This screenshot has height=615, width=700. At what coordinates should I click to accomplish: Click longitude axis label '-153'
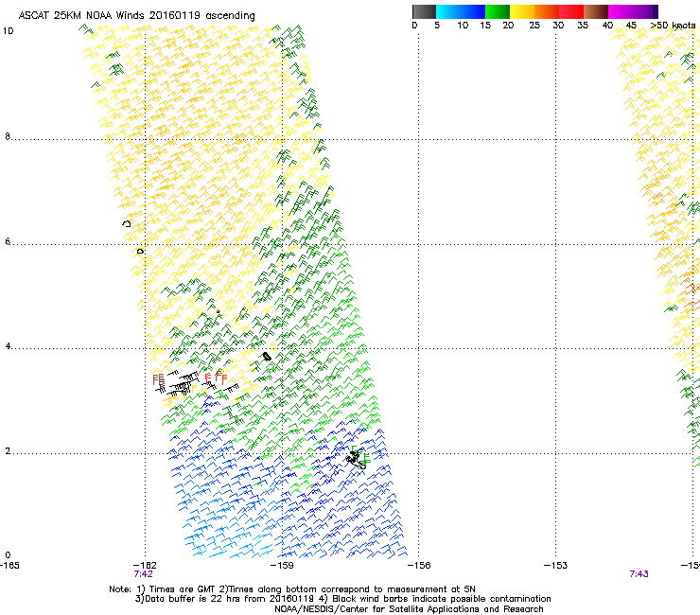(x=556, y=566)
